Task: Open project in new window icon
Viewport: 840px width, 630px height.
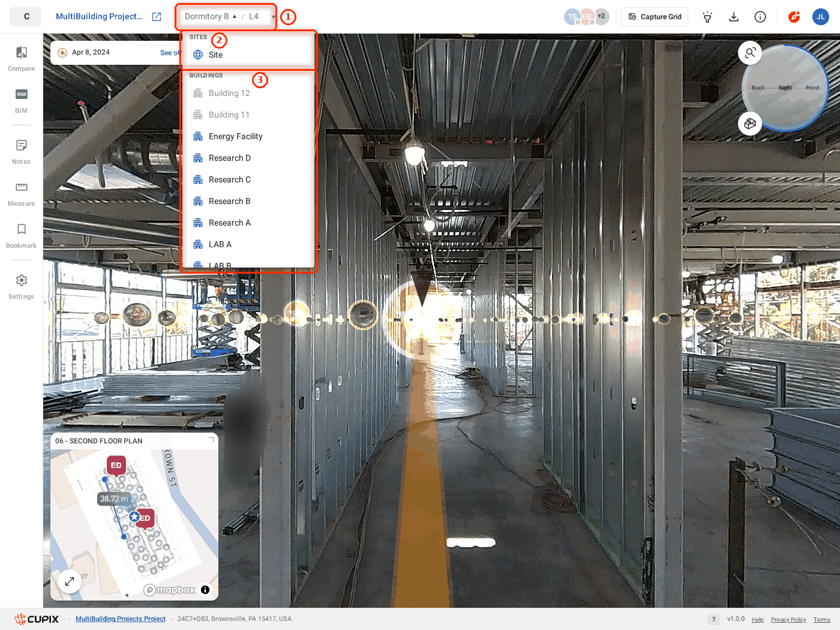Action: tap(157, 17)
